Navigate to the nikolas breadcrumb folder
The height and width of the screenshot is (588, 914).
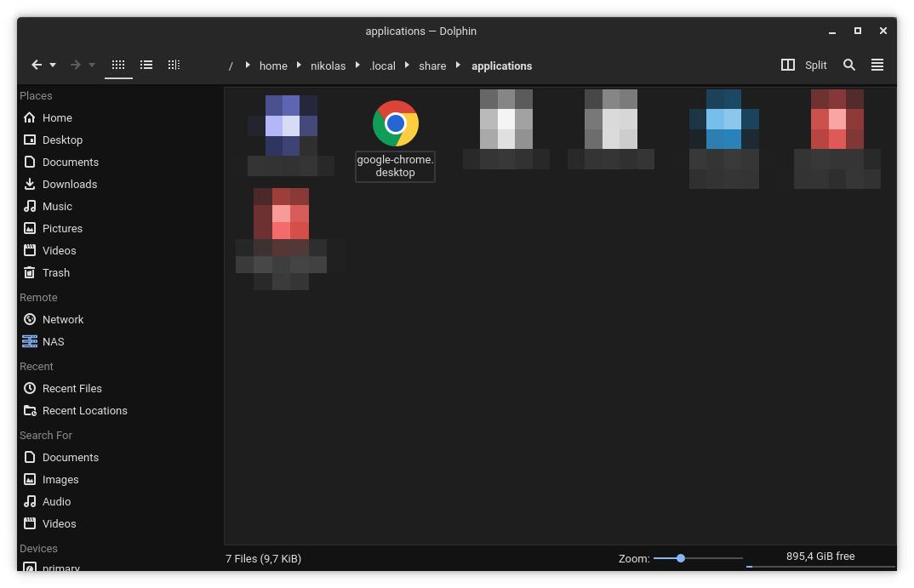[328, 66]
